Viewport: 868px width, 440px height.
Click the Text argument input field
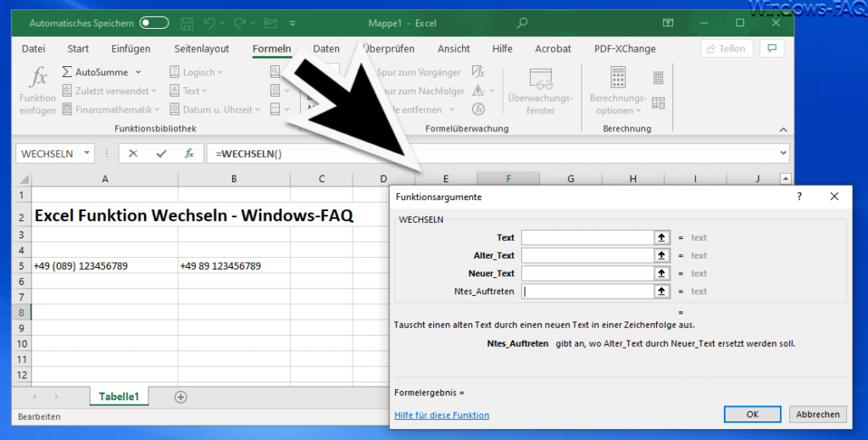588,237
